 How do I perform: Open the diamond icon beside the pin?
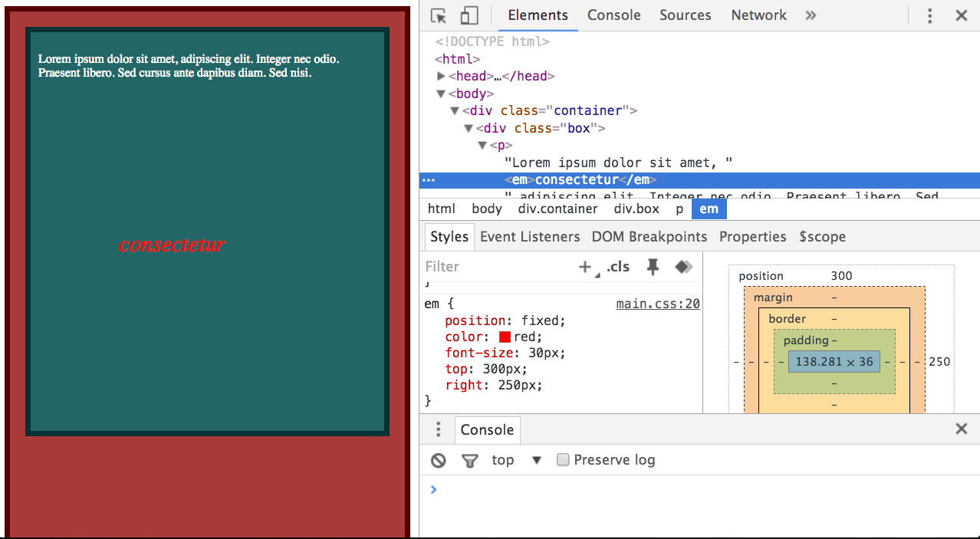tap(683, 267)
